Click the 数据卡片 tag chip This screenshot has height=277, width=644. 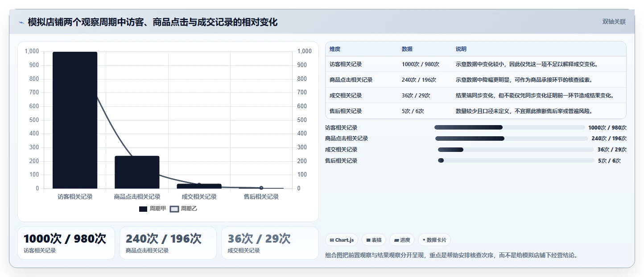coord(434,240)
